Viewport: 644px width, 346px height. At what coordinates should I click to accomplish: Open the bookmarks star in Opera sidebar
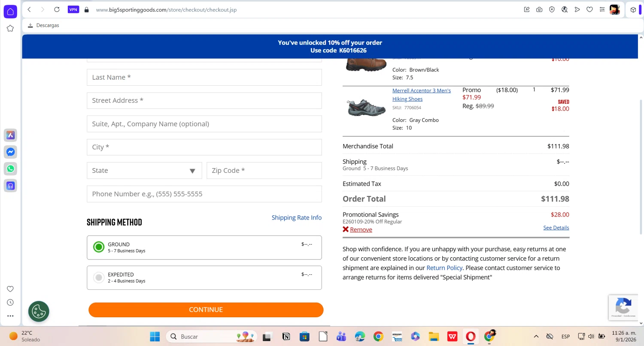coord(10,28)
